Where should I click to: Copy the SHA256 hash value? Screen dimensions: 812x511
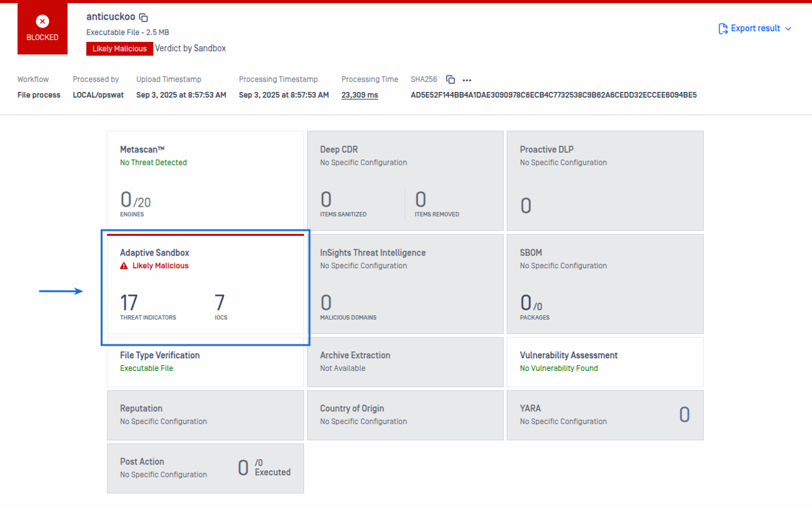click(450, 79)
